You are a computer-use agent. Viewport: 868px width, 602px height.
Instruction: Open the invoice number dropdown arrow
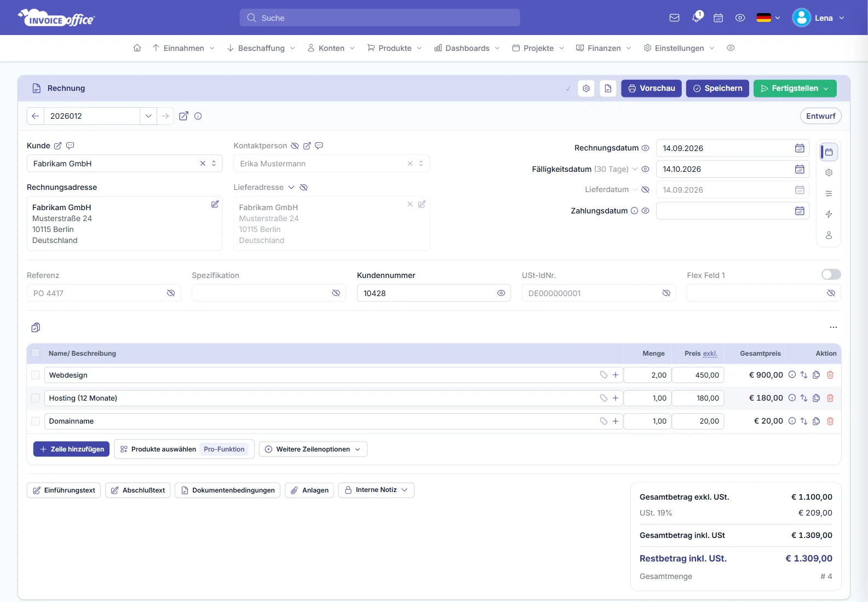(x=148, y=116)
